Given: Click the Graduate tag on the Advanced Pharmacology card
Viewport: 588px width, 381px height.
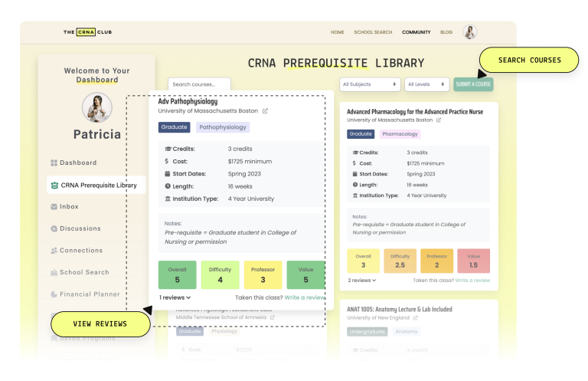Looking at the screenshot, I should coord(361,134).
